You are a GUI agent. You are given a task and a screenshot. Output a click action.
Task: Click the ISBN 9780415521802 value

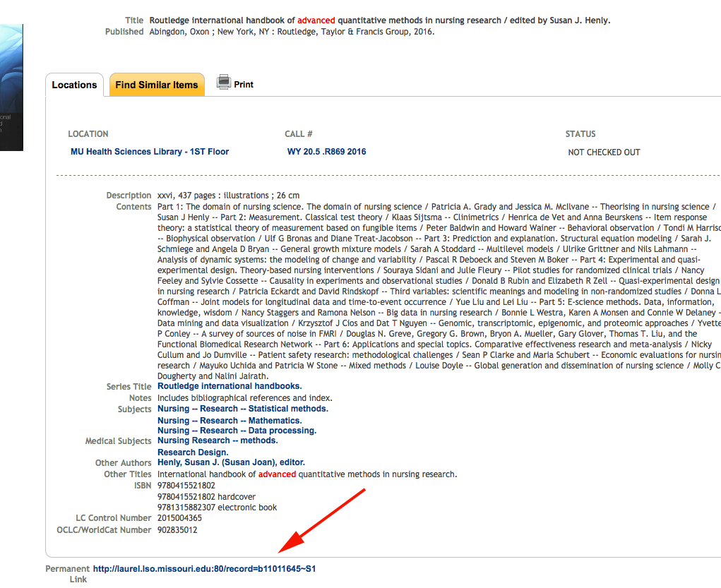pyautogui.click(x=186, y=485)
